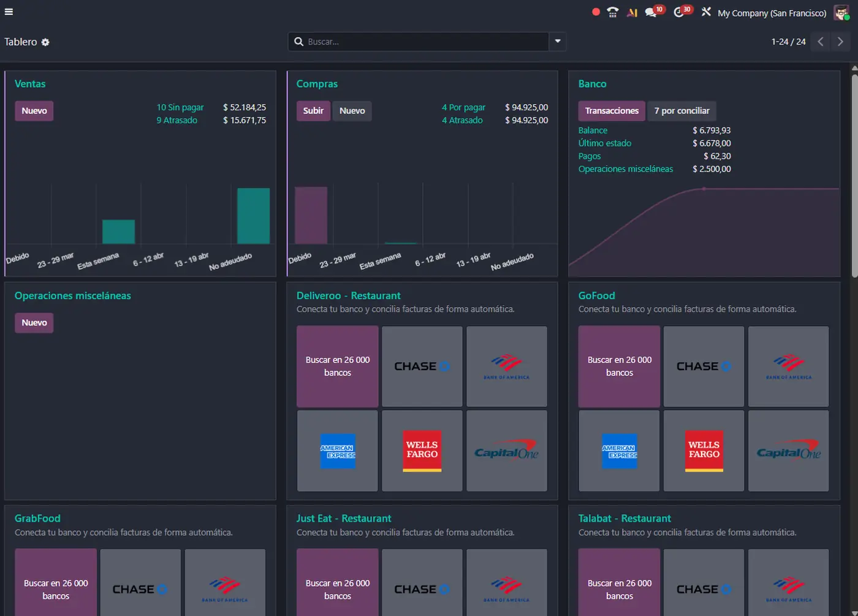Open the hamburger main menu

coord(9,12)
